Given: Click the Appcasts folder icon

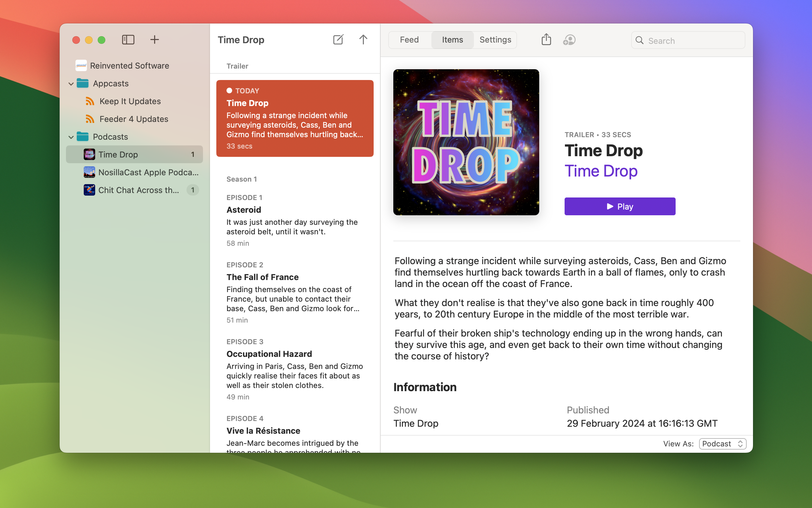Looking at the screenshot, I should (82, 83).
